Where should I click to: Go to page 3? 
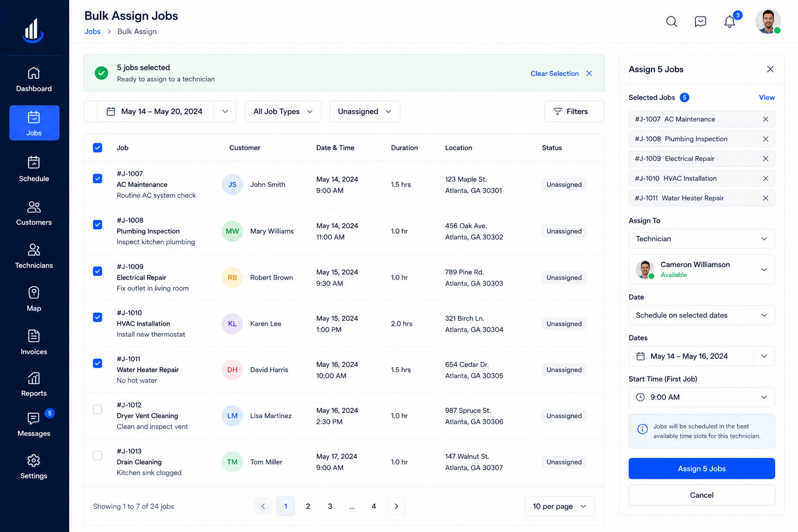(x=330, y=506)
